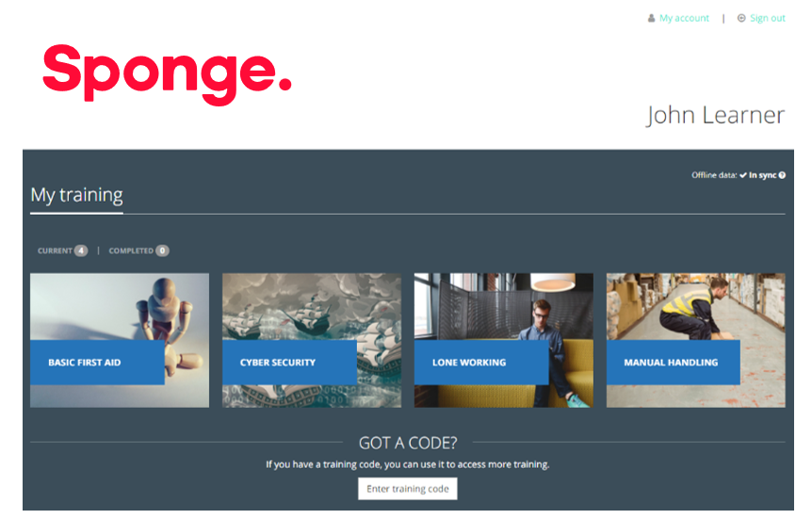Image resolution: width=812 pixels, height=519 pixels.
Task: Click the Enter training code button
Action: [408, 489]
